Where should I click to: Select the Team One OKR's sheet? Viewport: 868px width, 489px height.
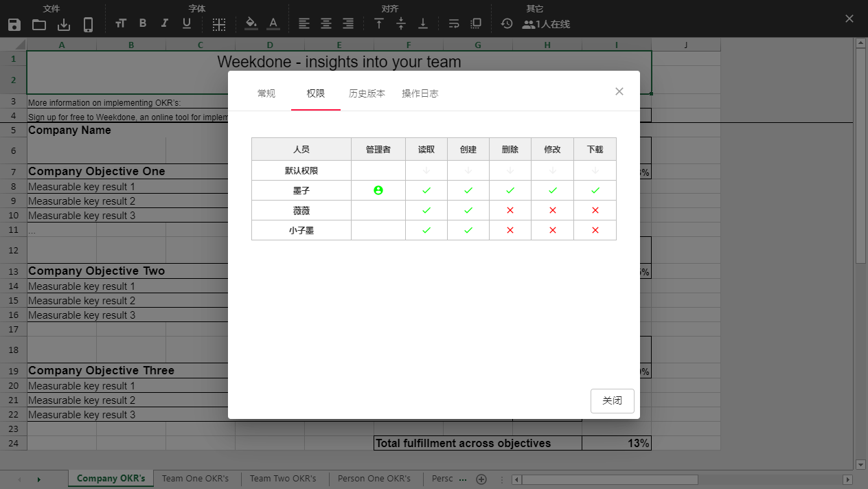pos(195,479)
